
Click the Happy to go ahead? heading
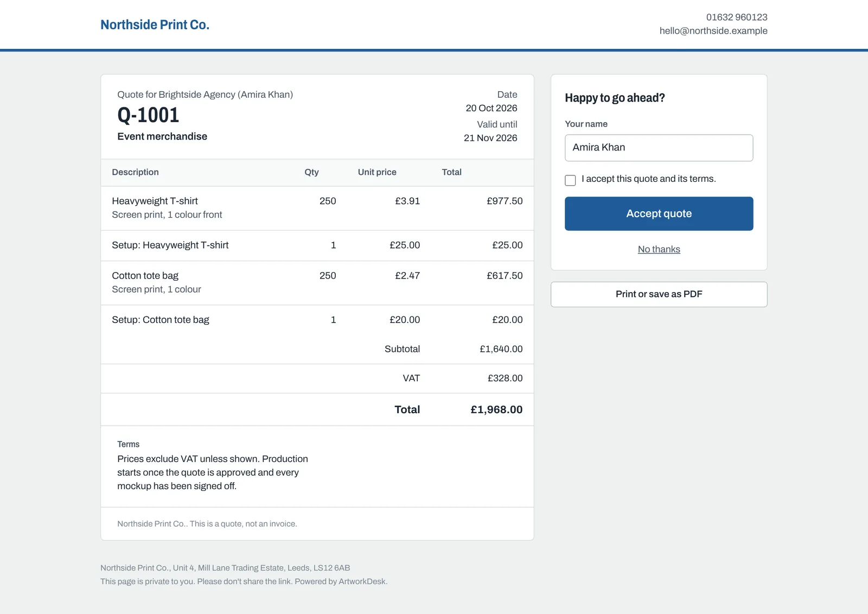point(615,98)
